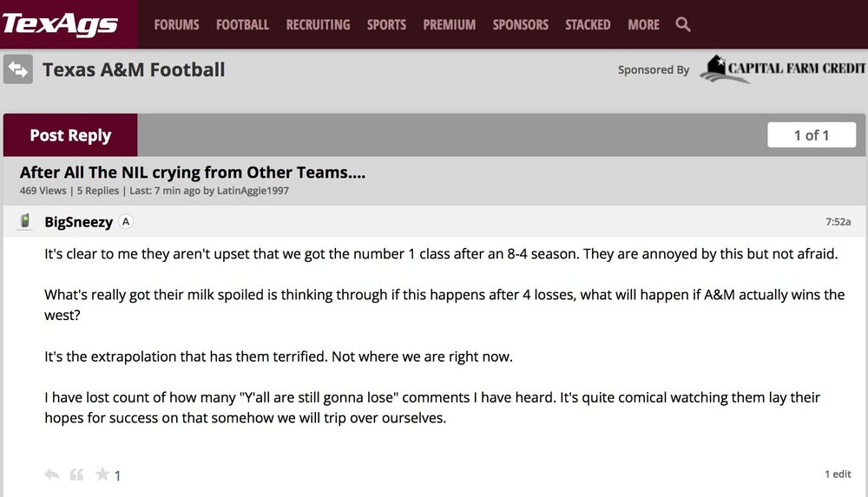Image resolution: width=868 pixels, height=497 pixels.
Task: Expand the '1 of 1' page selector
Action: click(812, 135)
